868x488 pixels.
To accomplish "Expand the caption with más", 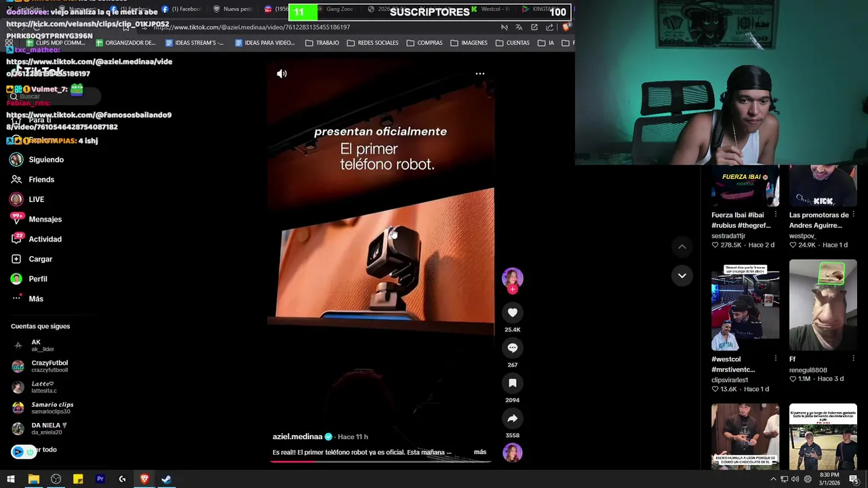I will (x=480, y=452).
